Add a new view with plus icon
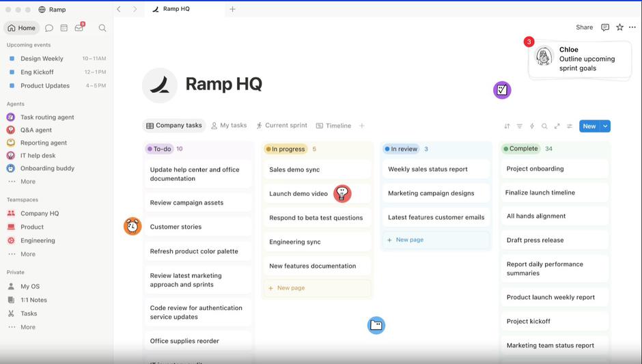 point(362,126)
